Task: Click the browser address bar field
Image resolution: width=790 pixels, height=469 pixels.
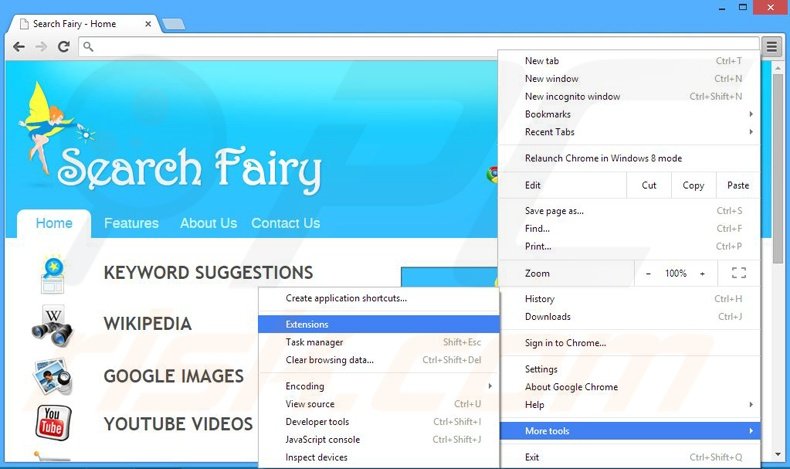Action: (x=418, y=47)
